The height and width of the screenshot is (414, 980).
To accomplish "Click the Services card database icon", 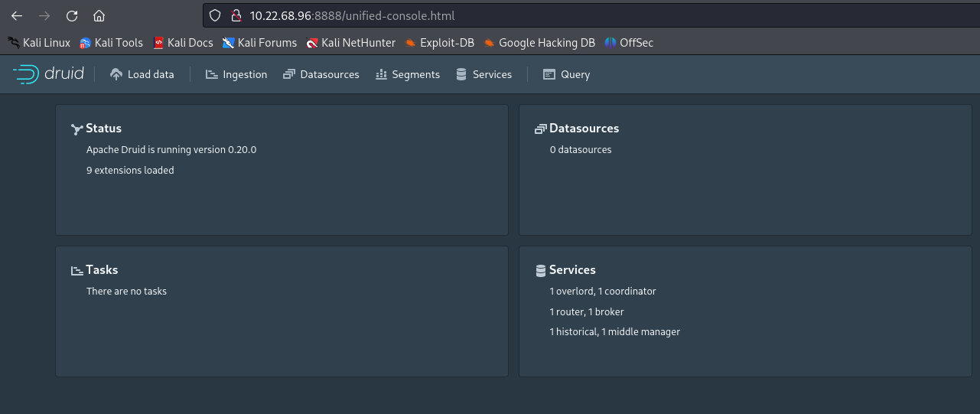I will pos(541,270).
